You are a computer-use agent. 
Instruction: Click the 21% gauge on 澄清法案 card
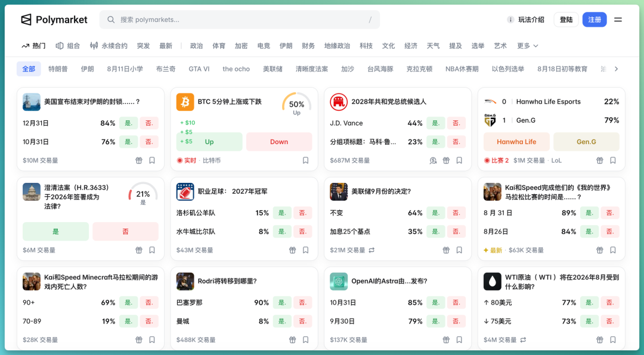click(143, 195)
